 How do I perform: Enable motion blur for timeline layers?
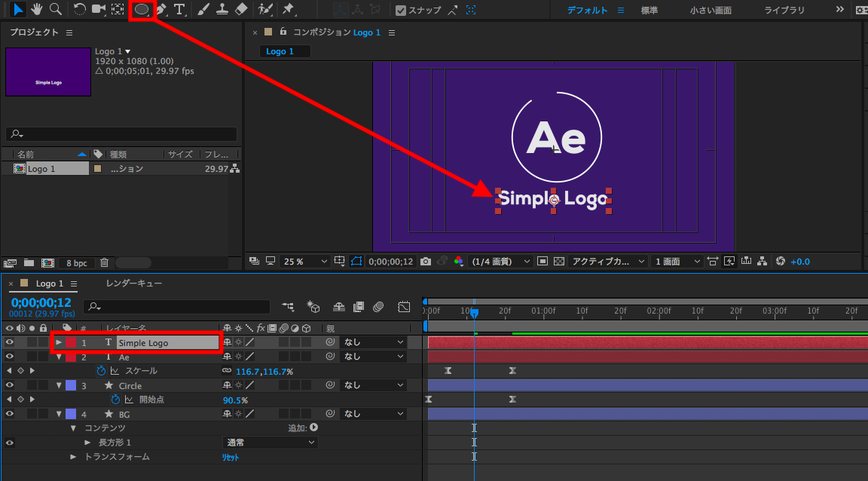pos(379,306)
